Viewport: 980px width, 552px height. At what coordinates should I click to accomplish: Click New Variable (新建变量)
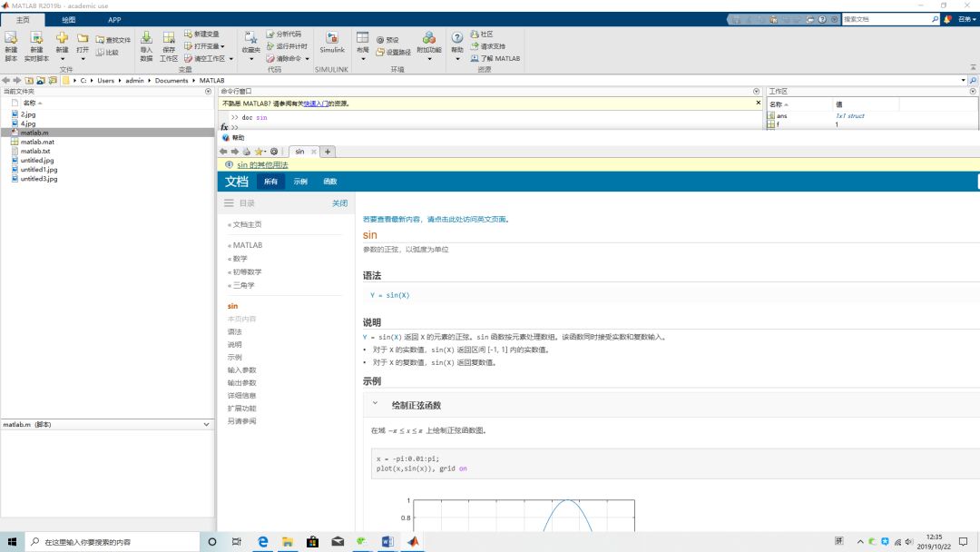[201, 34]
